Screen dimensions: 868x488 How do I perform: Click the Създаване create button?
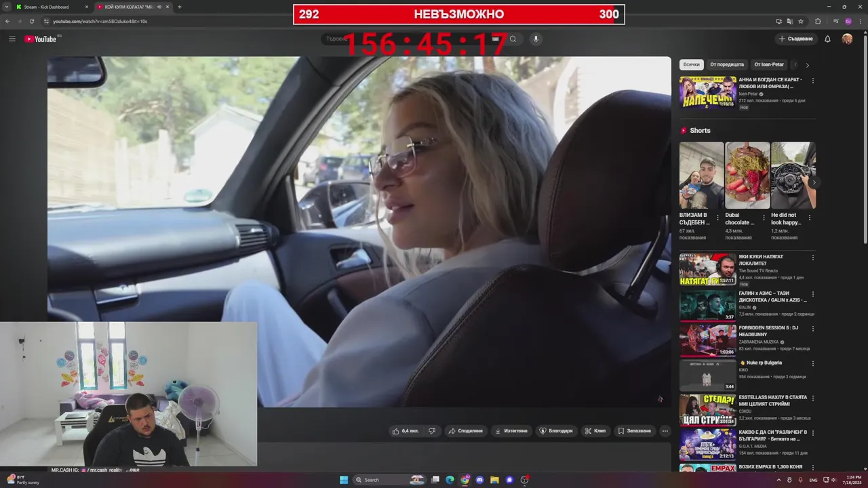pyautogui.click(x=795, y=39)
